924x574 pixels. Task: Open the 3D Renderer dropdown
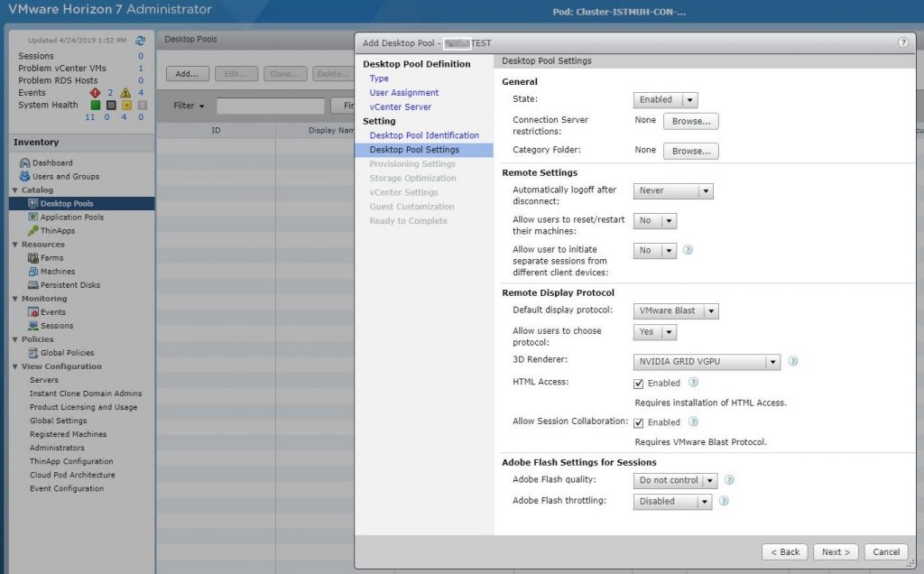point(707,362)
